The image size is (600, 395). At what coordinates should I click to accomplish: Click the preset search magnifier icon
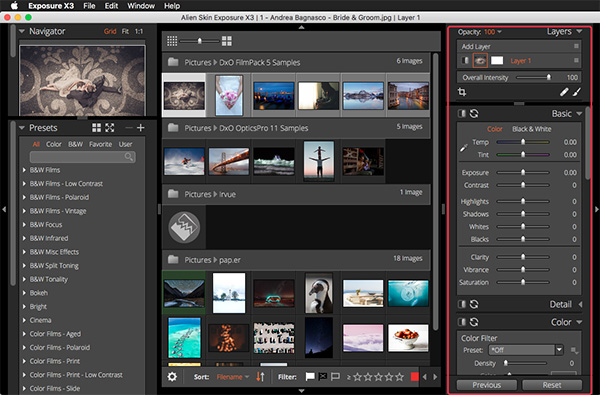click(x=129, y=157)
